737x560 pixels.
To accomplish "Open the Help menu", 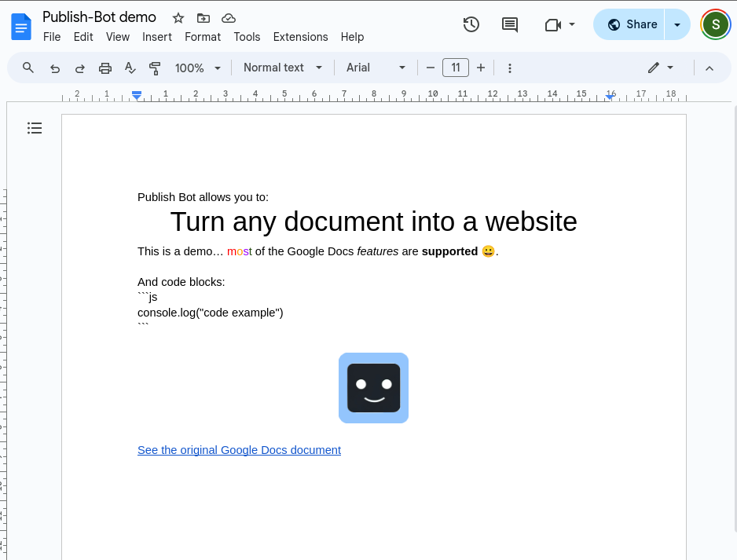I will [x=352, y=37].
